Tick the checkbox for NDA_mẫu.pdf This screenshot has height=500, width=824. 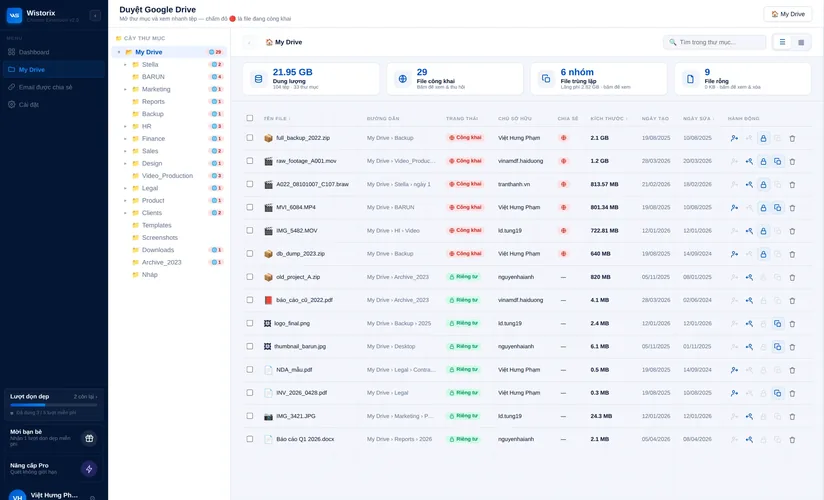(250, 370)
